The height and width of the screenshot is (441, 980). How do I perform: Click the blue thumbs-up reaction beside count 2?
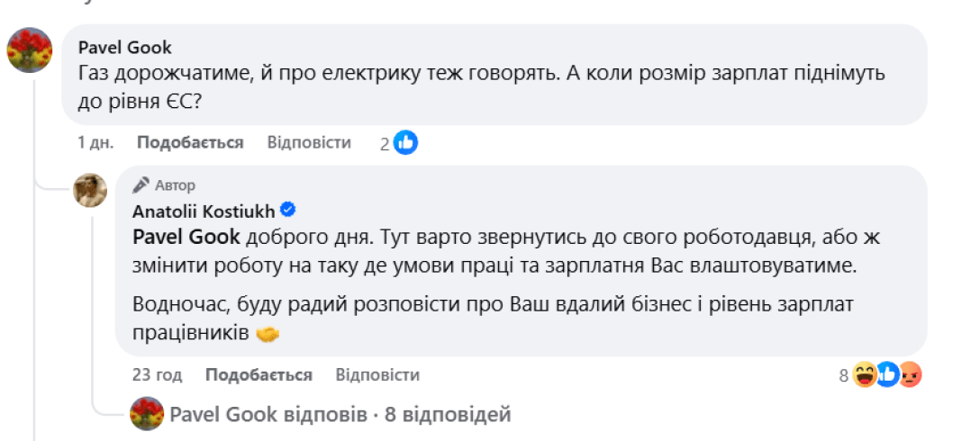click(406, 142)
